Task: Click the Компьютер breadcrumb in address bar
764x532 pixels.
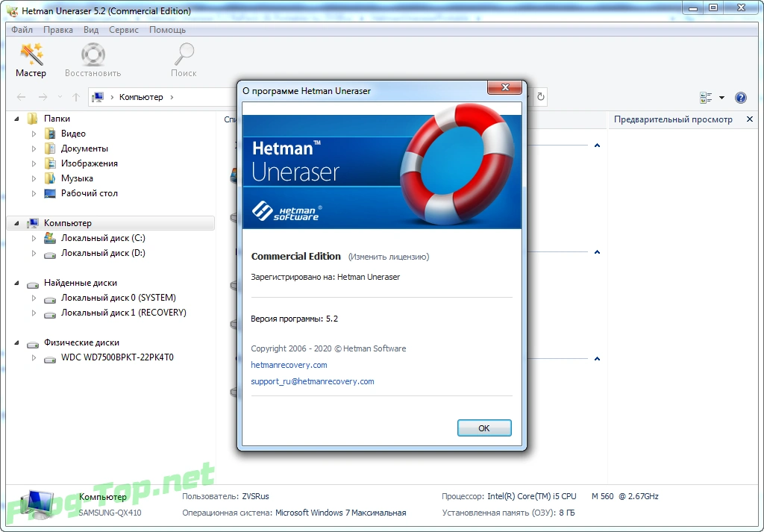Action: point(141,97)
